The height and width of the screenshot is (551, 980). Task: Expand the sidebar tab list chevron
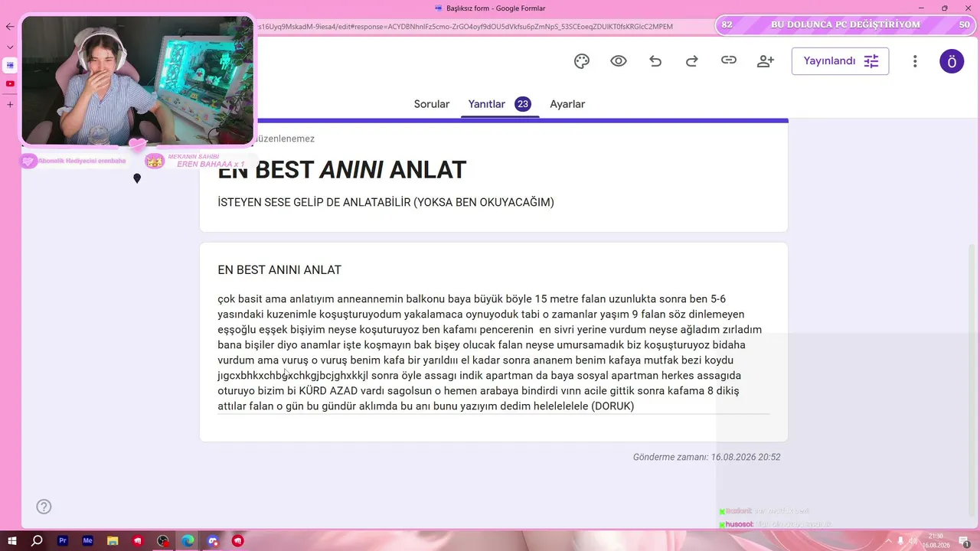[10, 47]
